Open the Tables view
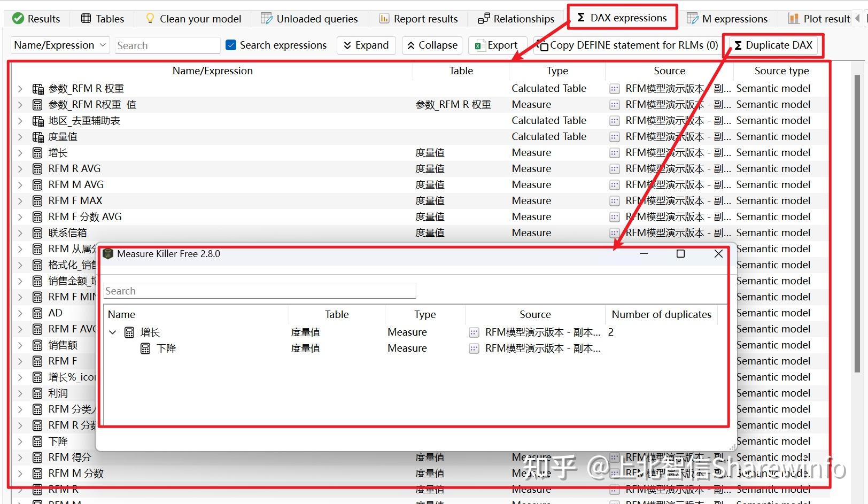 pos(102,18)
